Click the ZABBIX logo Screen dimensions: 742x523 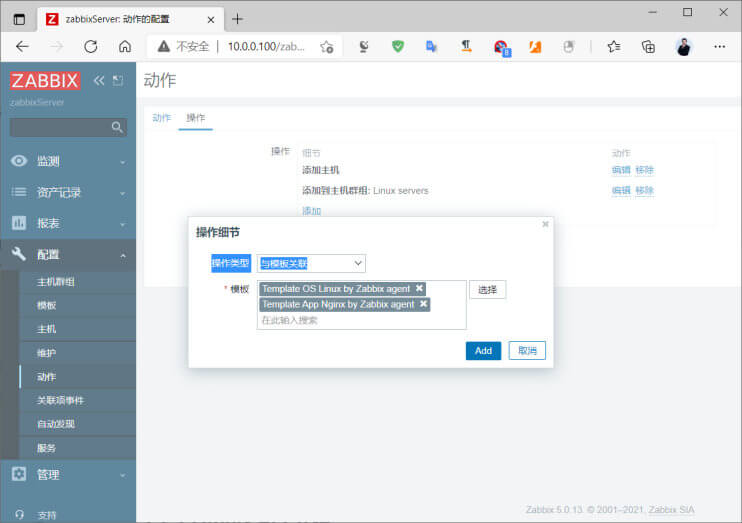45,80
